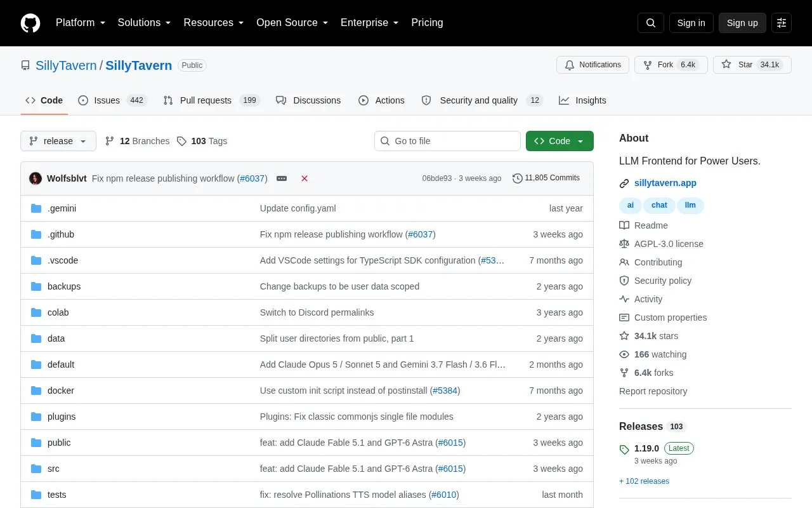Open the GitHub home logo

[x=30, y=23]
